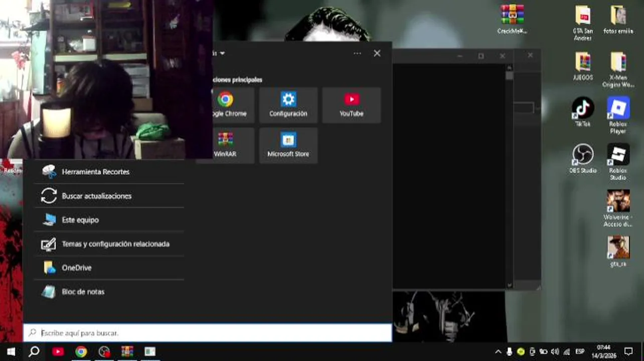
Task: Open Herramienta Recortes from the list
Action: point(109,171)
